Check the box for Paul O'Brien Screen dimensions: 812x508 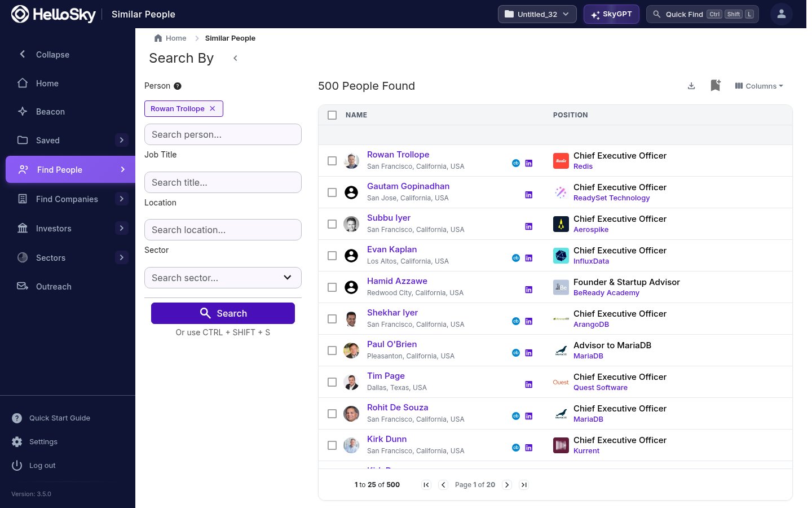[332, 351]
